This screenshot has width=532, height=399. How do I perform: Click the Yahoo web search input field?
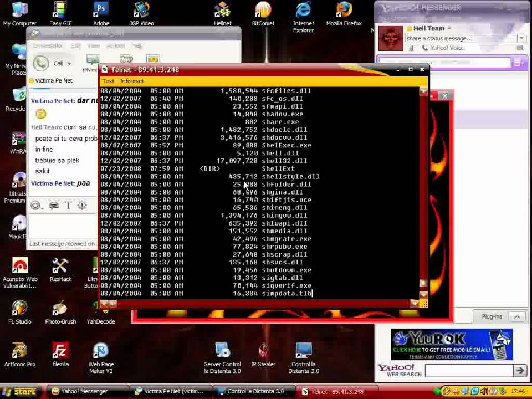point(469,371)
